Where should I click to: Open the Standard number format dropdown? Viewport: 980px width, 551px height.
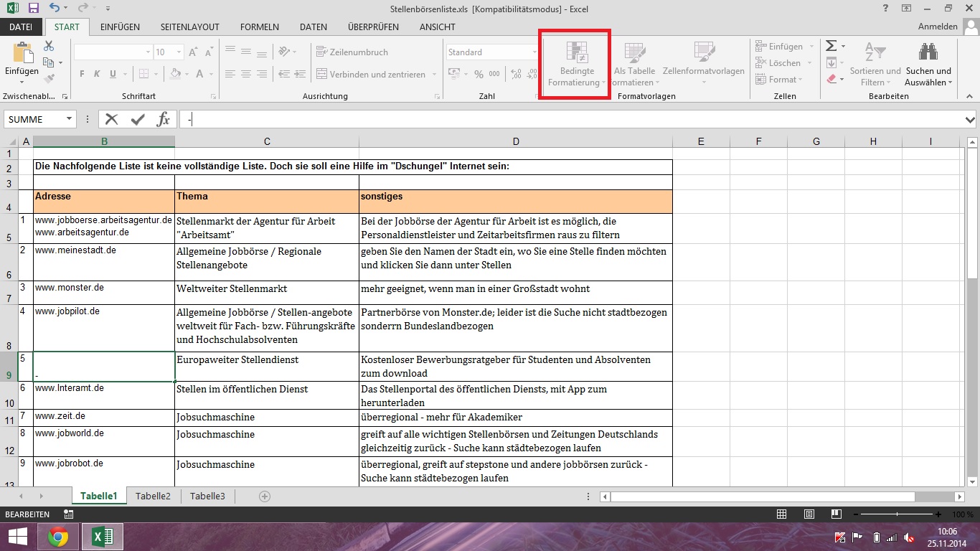[534, 52]
